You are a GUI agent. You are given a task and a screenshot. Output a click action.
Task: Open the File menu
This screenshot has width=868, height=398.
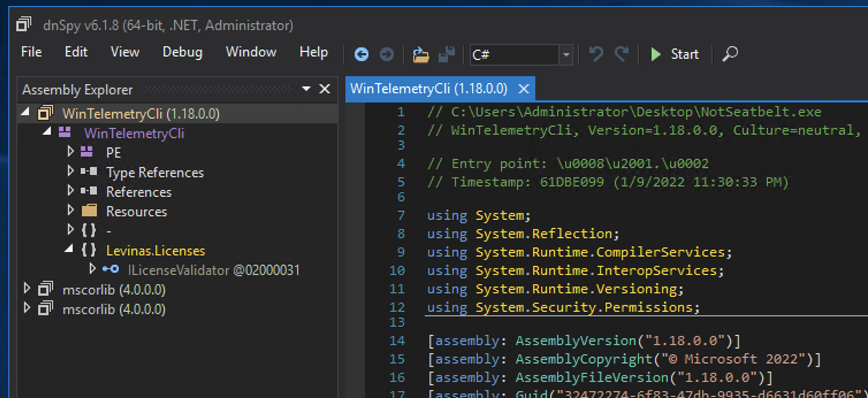(x=31, y=52)
